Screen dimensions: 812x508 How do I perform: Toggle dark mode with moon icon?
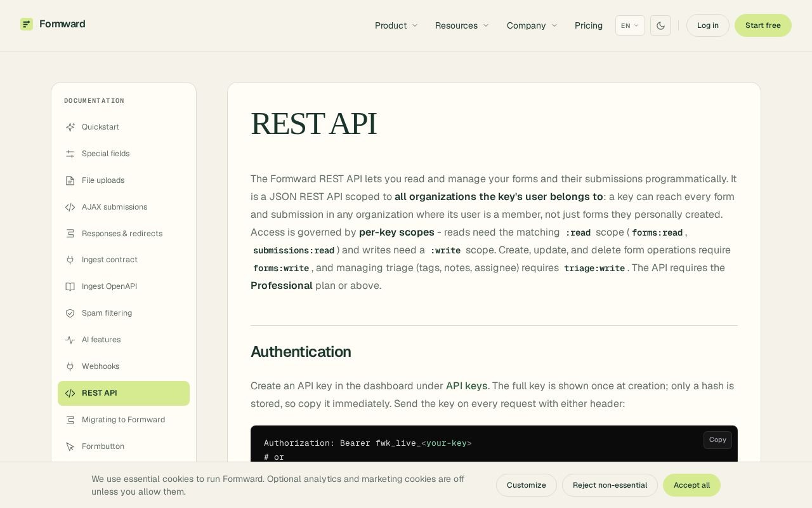pyautogui.click(x=660, y=25)
